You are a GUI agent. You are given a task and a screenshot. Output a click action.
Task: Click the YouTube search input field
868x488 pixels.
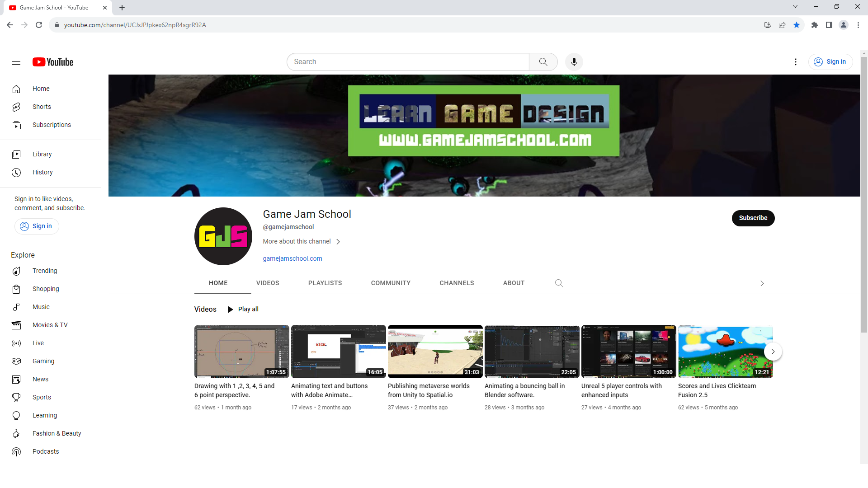coord(408,62)
